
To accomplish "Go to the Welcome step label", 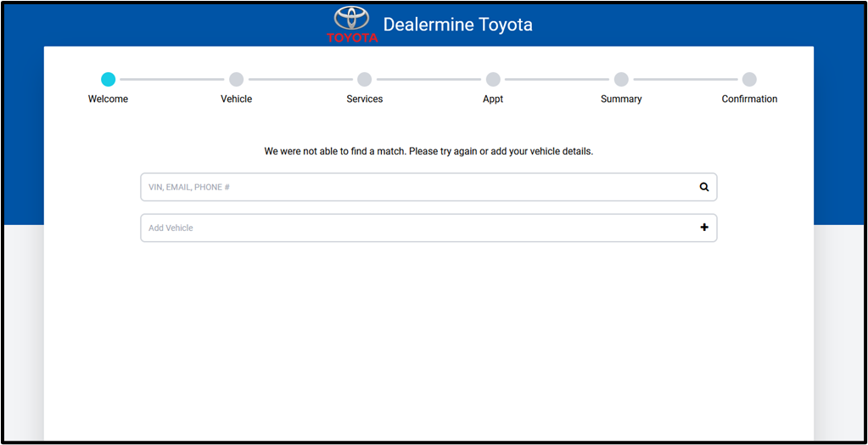I will tap(108, 99).
